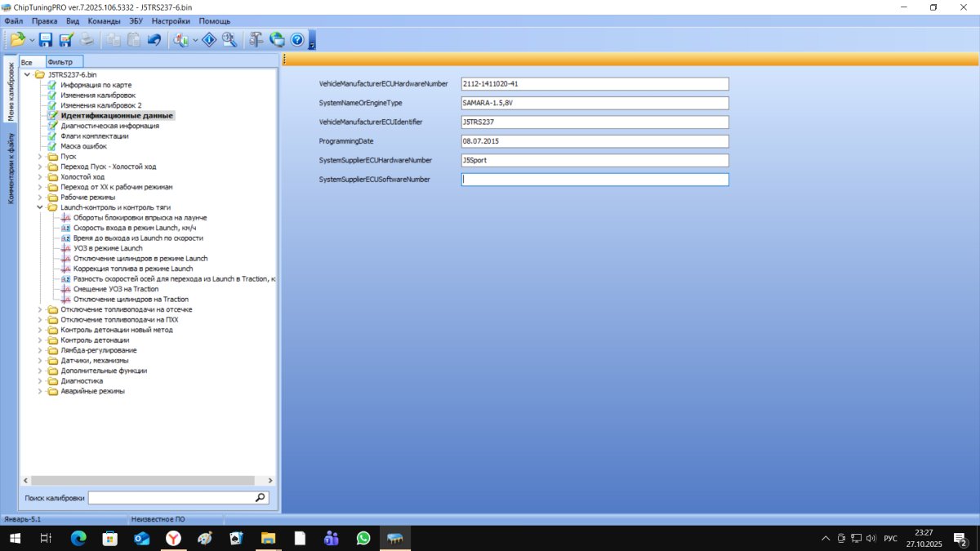Select the vertical Комментарии к файлу tab
Viewport: 980px width, 551px height.
pyautogui.click(x=11, y=167)
